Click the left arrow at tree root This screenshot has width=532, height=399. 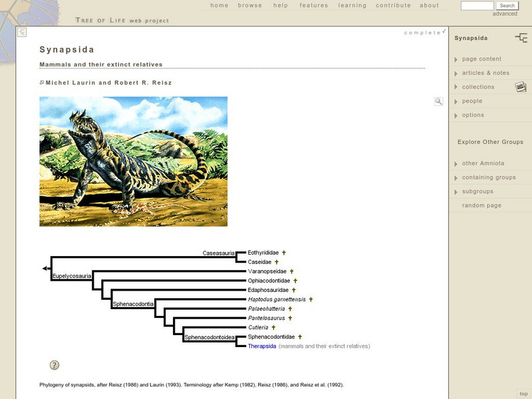(45, 268)
